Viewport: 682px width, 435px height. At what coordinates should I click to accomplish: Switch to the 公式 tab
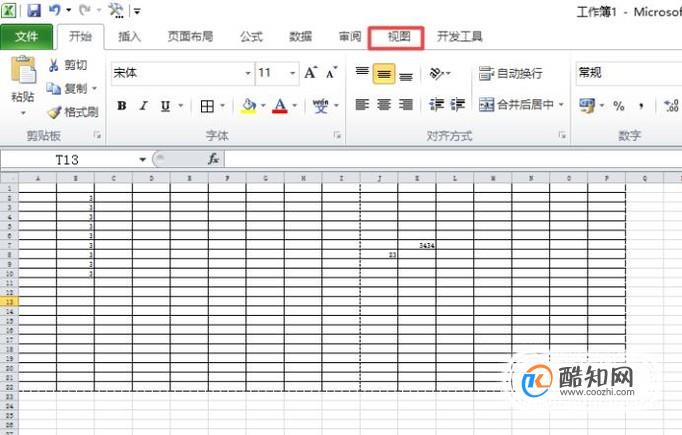[x=252, y=37]
